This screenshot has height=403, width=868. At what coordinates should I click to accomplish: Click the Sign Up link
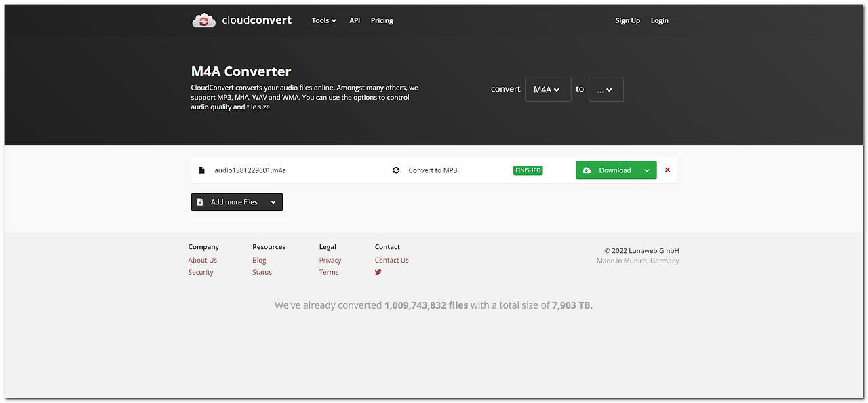click(627, 20)
